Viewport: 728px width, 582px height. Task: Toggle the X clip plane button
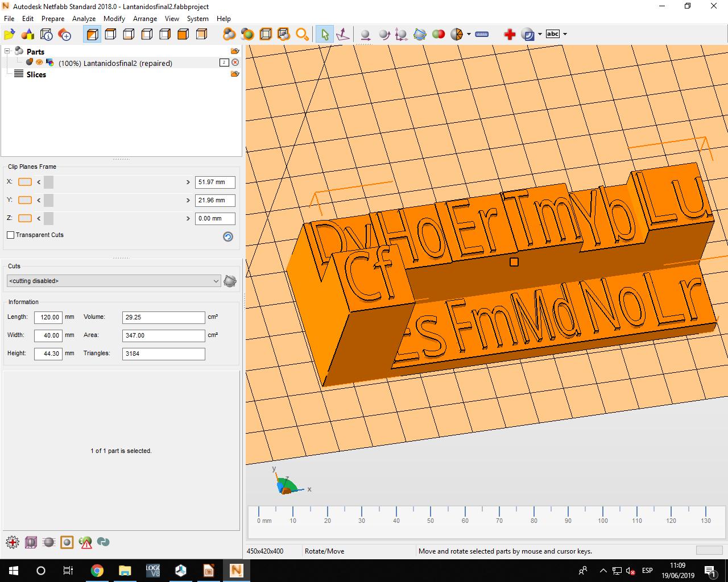click(x=25, y=182)
